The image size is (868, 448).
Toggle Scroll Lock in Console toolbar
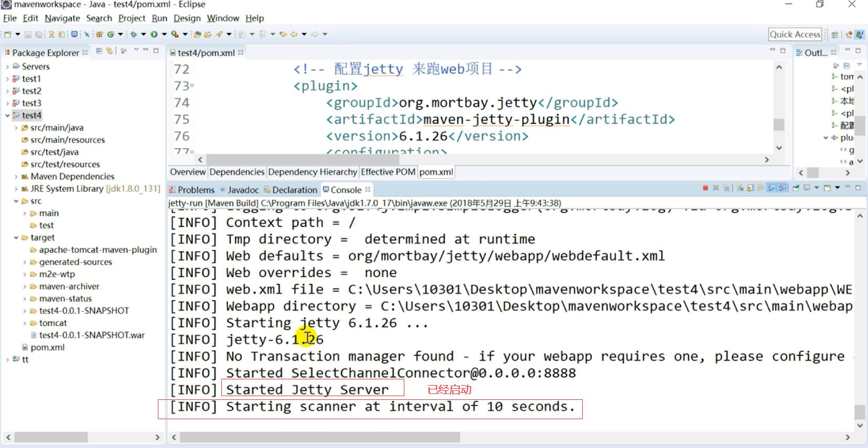coord(751,188)
